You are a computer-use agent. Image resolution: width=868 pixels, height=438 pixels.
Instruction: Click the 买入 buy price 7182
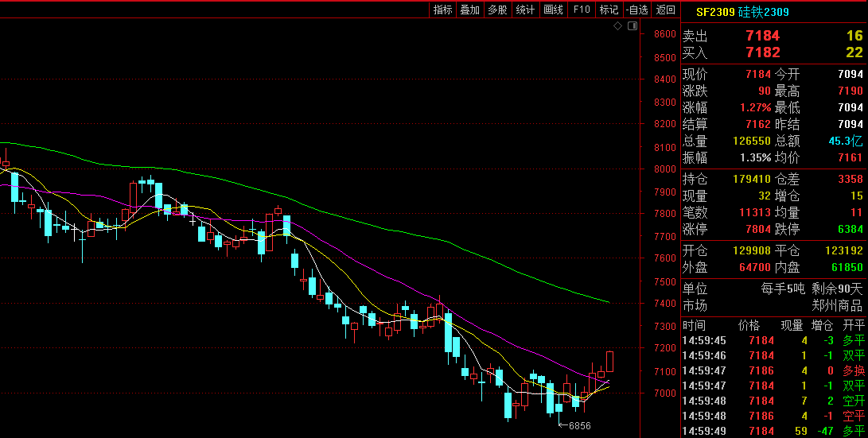click(762, 52)
